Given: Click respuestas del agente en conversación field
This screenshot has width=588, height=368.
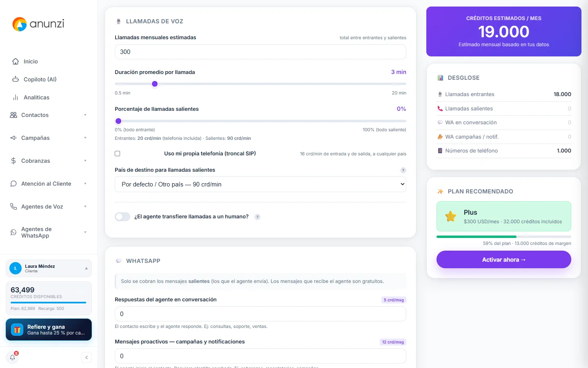Looking at the screenshot, I should click(261, 314).
